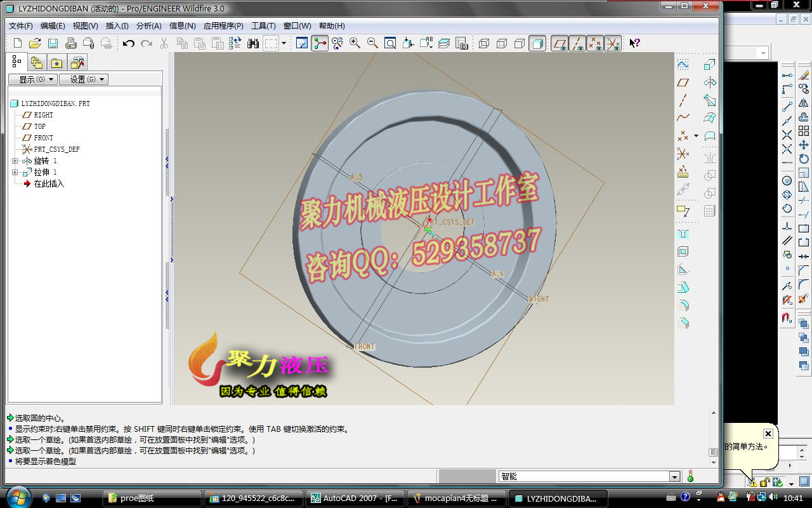The height and width of the screenshot is (508, 812).
Task: Click the Open file folder icon
Action: tap(36, 43)
